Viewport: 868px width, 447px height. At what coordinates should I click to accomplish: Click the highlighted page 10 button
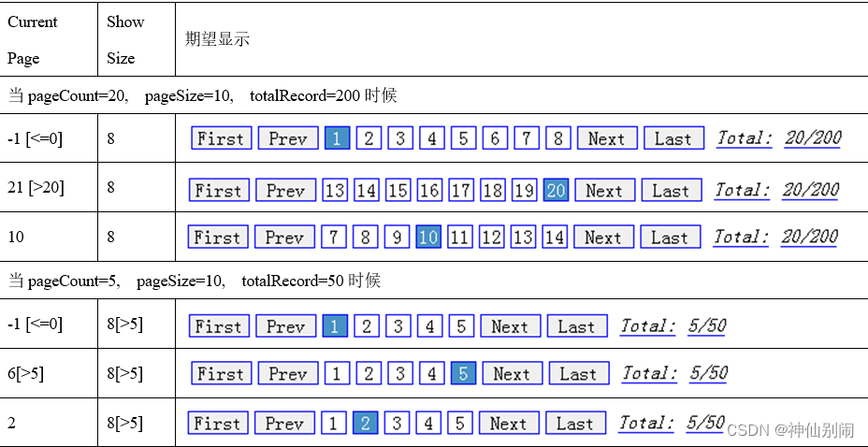[428, 237]
